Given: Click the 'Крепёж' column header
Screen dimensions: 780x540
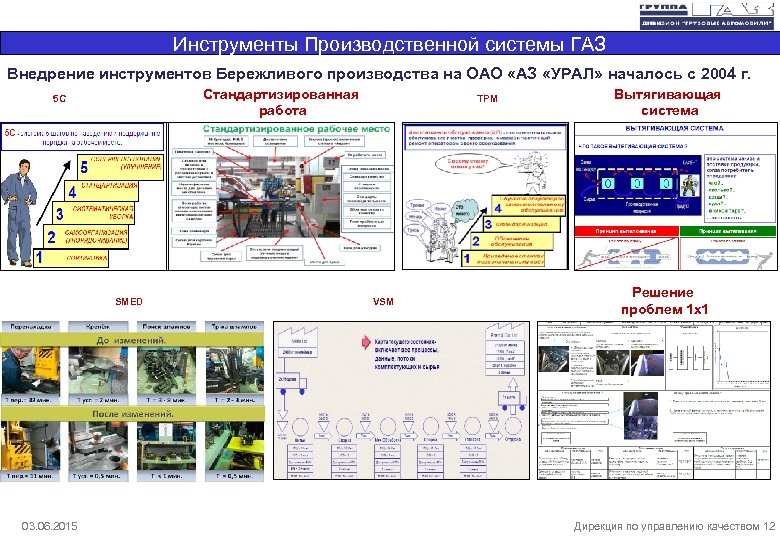Looking at the screenshot, I should (x=98, y=327).
